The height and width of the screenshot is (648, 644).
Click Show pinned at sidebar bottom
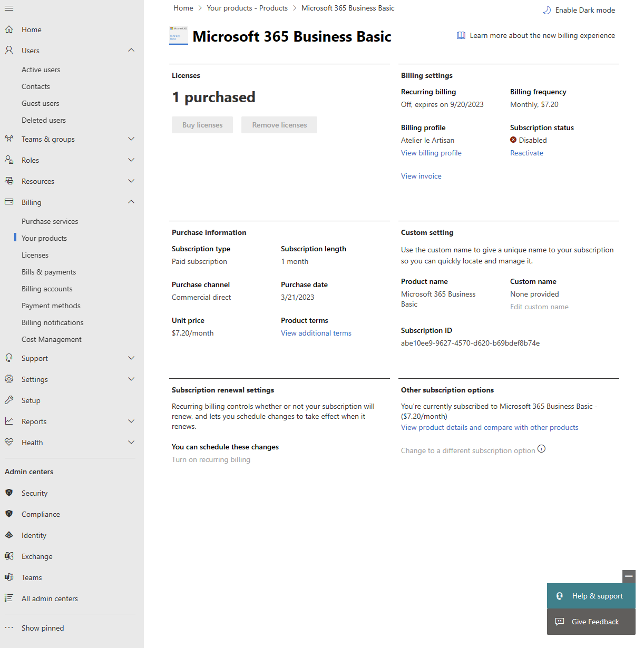click(42, 627)
